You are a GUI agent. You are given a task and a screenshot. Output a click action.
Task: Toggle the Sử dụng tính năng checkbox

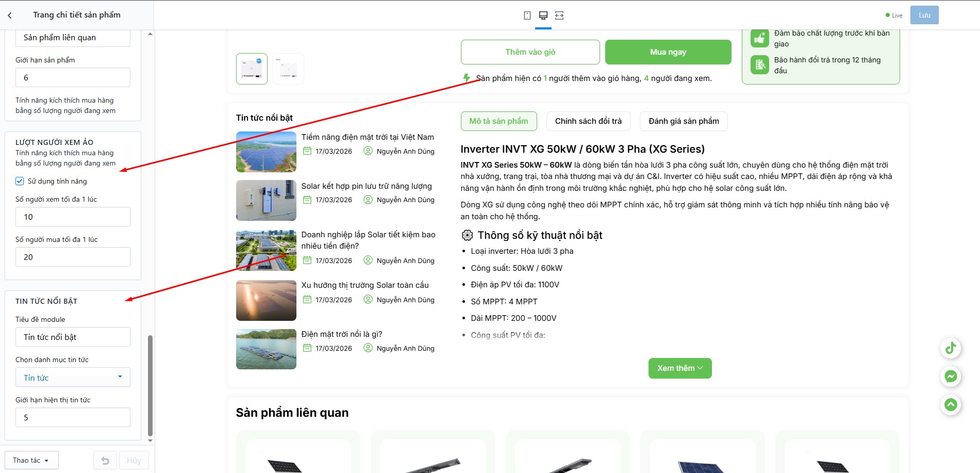(20, 181)
